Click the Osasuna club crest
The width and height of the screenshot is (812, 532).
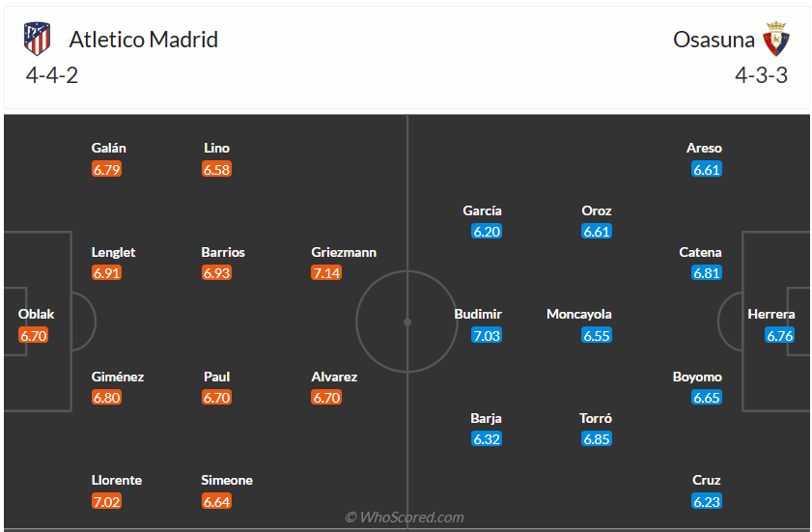[775, 40]
